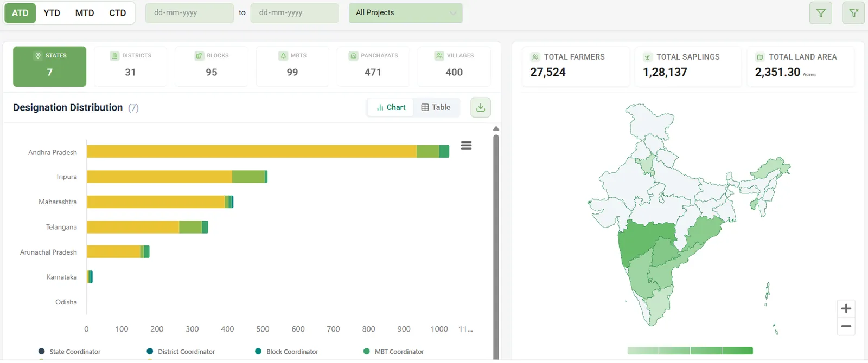Image resolution: width=868 pixels, height=363 pixels.
Task: Click the Odisha axis label
Action: [66, 302]
